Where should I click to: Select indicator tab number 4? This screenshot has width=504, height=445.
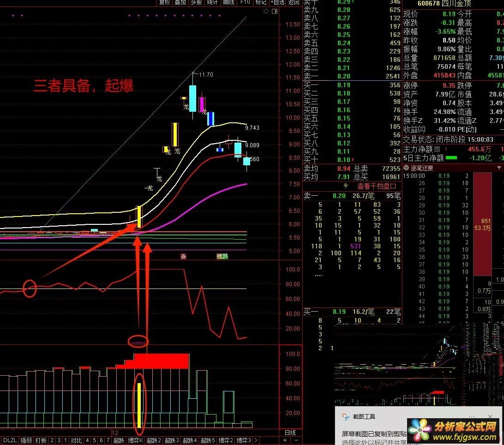pyautogui.click(x=87, y=440)
